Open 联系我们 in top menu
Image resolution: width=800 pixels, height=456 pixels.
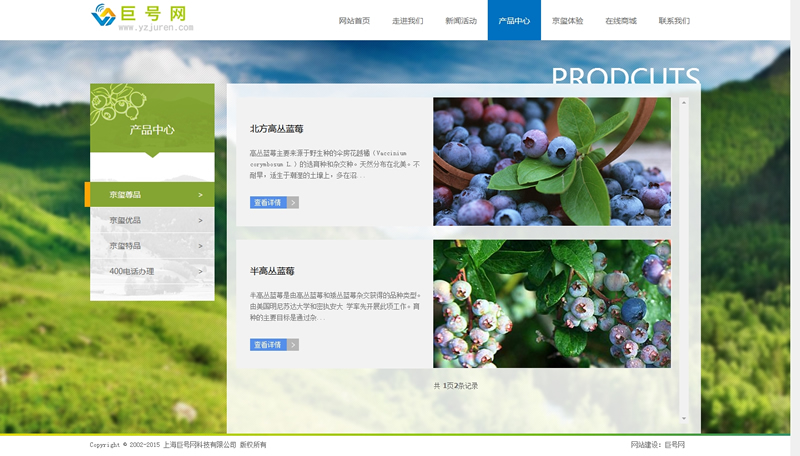tap(674, 20)
